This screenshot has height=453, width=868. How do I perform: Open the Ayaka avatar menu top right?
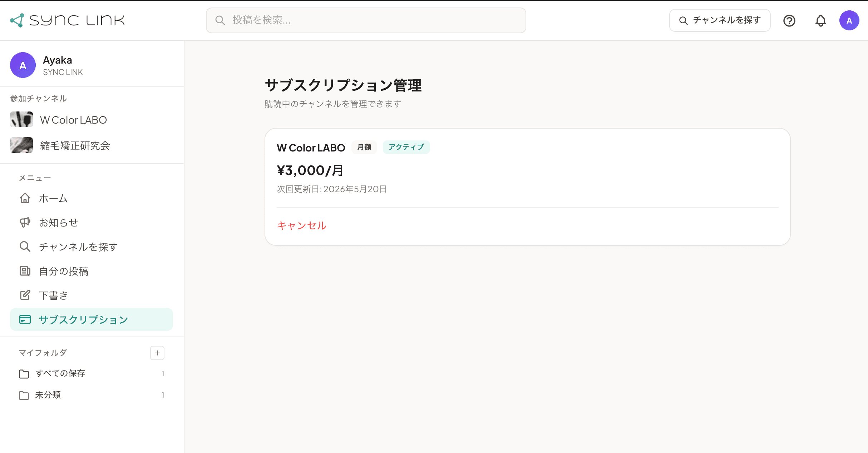click(x=849, y=20)
